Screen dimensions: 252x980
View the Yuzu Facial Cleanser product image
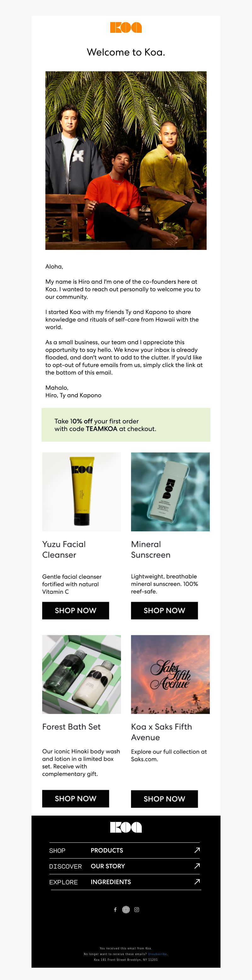[81, 492]
